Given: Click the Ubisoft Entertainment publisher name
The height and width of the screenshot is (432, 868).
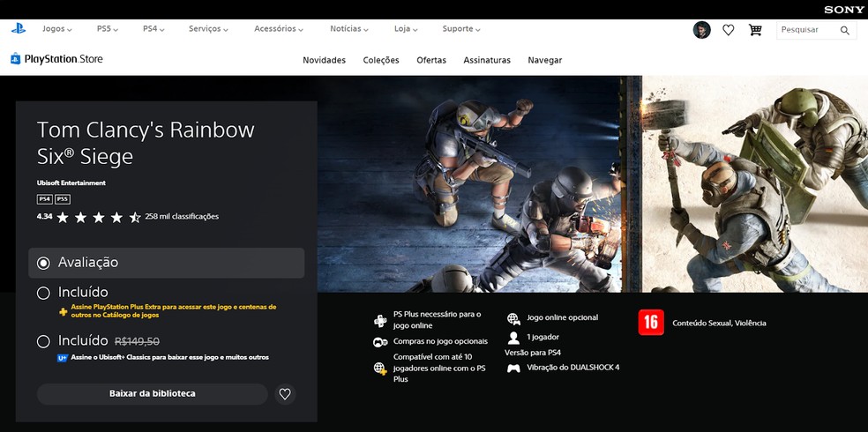Looking at the screenshot, I should (71, 182).
